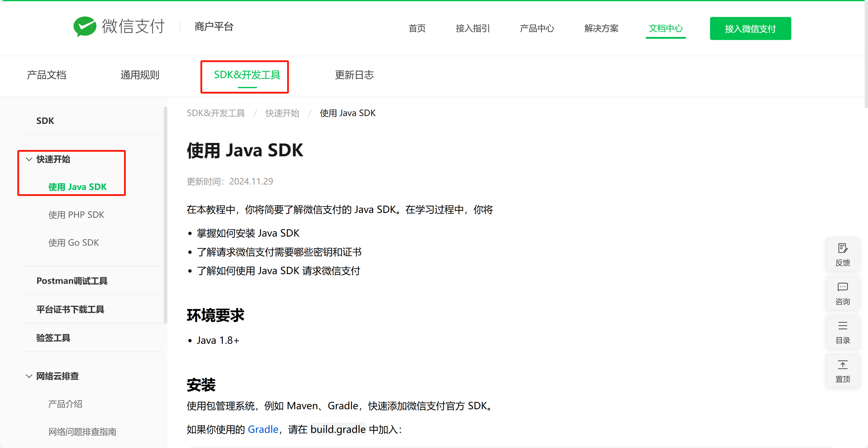Select 使用 PHP SDK in sidebar
Viewport: 868px width, 448px height.
(76, 214)
